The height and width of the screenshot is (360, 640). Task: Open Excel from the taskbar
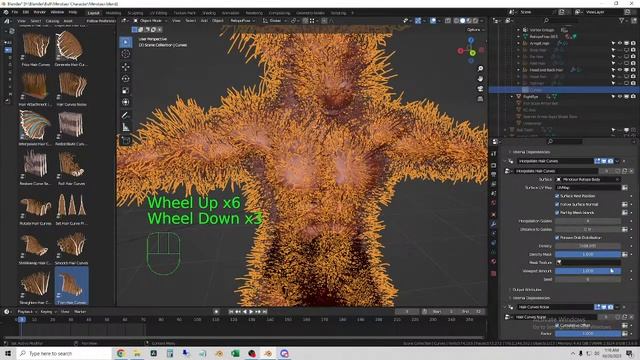click(x=236, y=353)
